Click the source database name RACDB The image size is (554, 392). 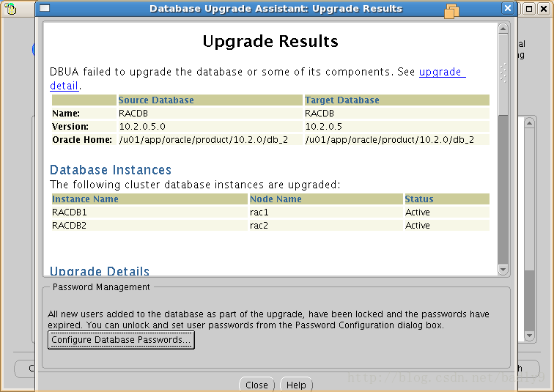coord(133,114)
